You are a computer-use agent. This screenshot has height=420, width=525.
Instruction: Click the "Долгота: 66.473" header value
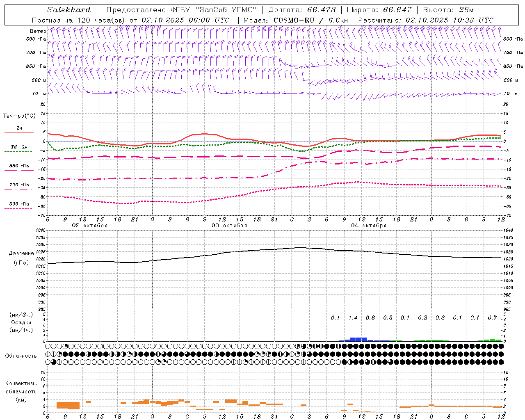302,10
